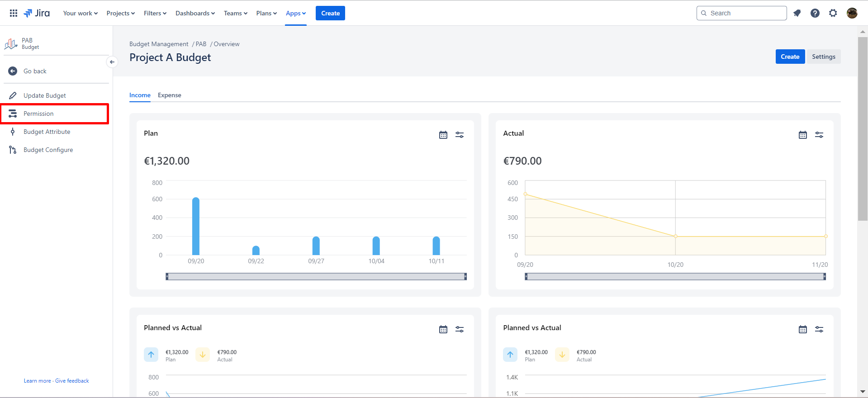Expand the Dashboards dropdown menu
Screen dimensions: 868x398
195,13
